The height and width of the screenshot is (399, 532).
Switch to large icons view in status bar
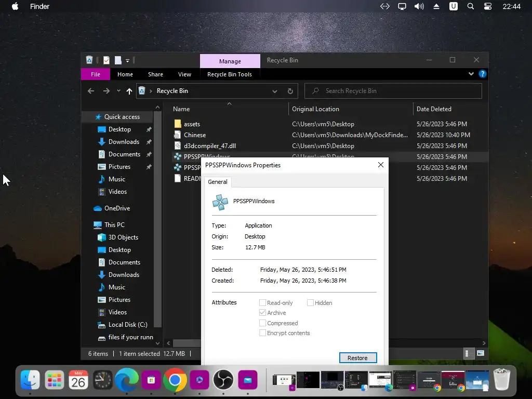481,353
